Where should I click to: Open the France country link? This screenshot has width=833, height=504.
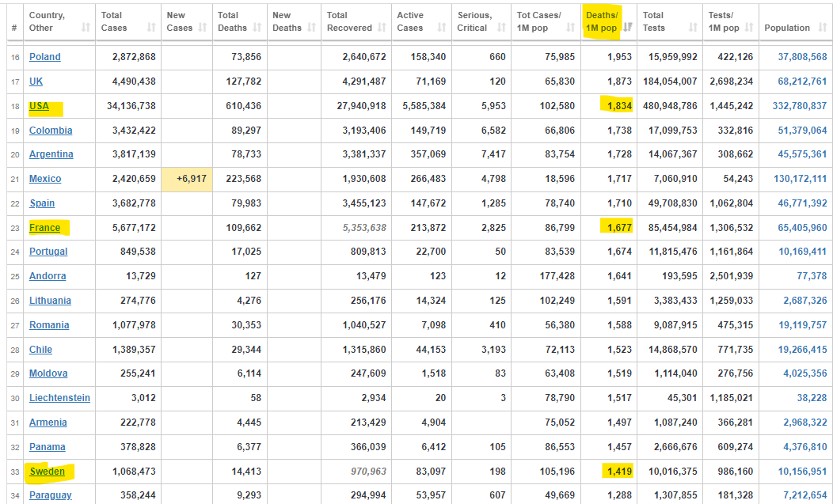pyautogui.click(x=44, y=227)
